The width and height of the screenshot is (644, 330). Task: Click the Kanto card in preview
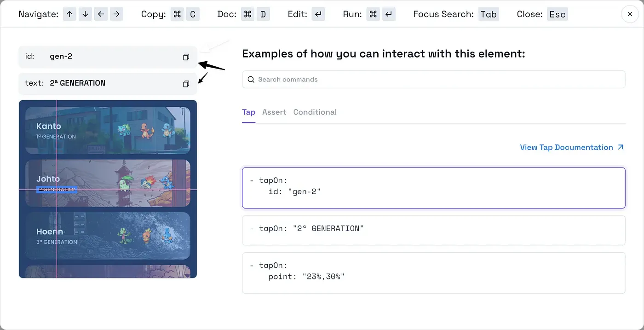point(108,131)
